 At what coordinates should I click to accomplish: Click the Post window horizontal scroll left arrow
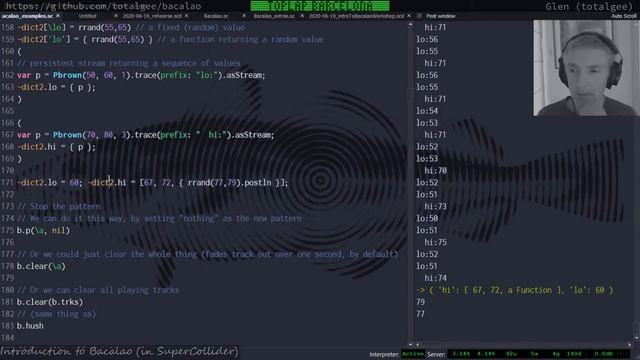click(418, 345)
